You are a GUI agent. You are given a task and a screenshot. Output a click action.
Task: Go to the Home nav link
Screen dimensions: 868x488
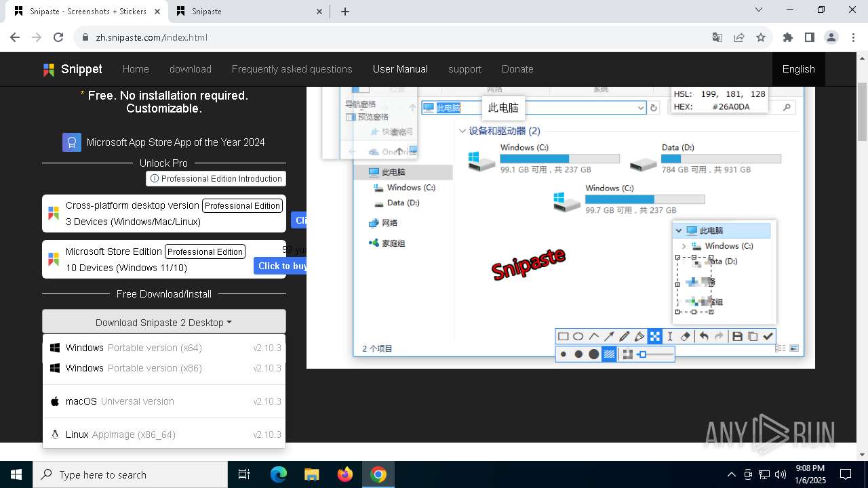(x=136, y=69)
